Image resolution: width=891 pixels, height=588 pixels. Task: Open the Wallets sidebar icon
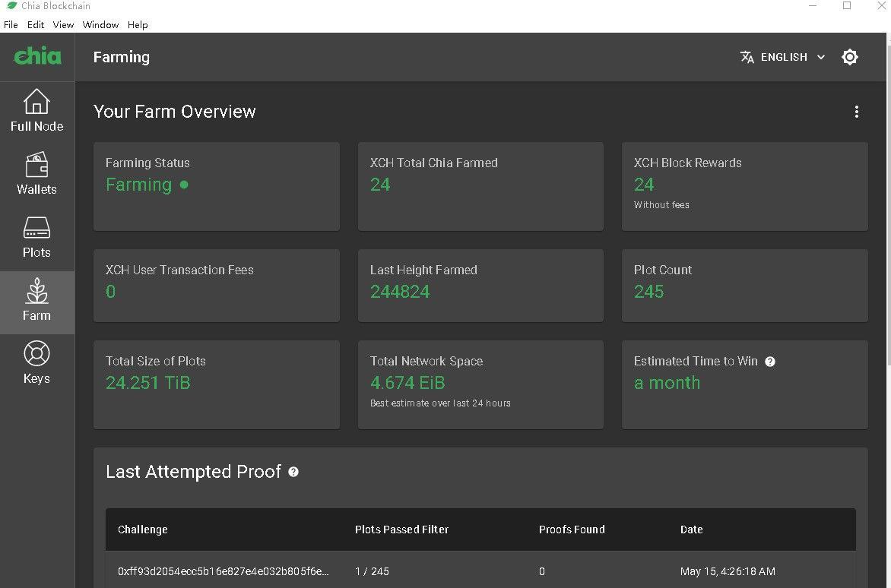click(x=36, y=165)
